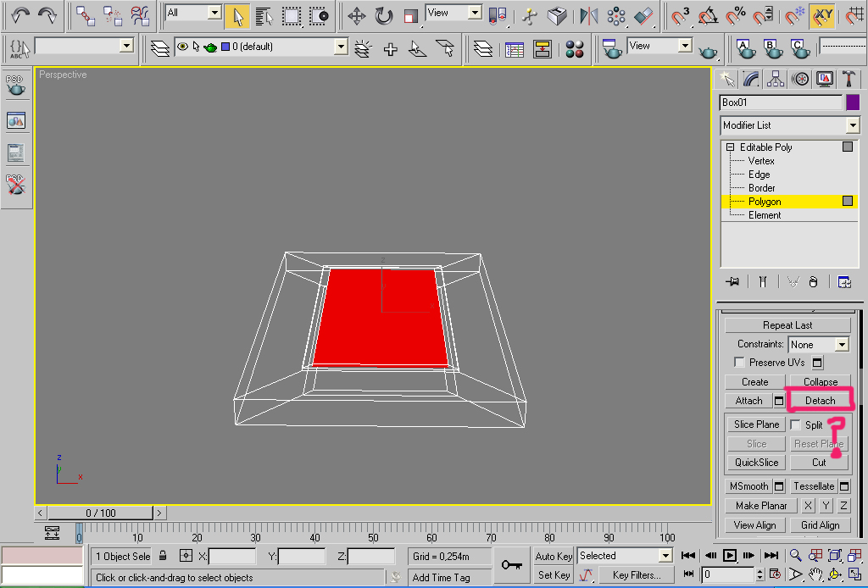This screenshot has height=588, width=868.
Task: Switch to the Motion panel tab
Action: pos(800,79)
